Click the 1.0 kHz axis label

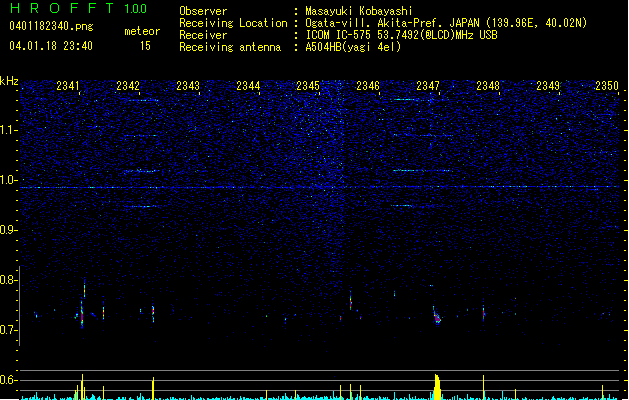[9, 180]
